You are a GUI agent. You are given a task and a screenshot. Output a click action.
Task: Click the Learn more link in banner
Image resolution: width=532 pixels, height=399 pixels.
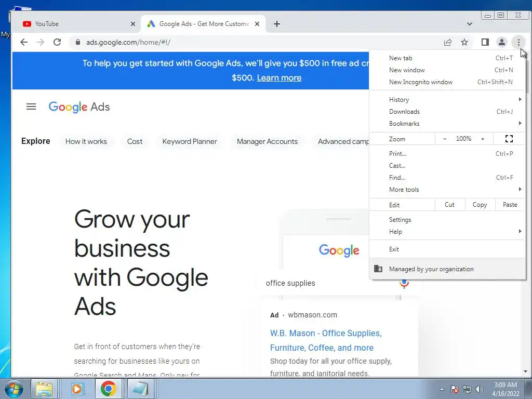pyautogui.click(x=279, y=78)
